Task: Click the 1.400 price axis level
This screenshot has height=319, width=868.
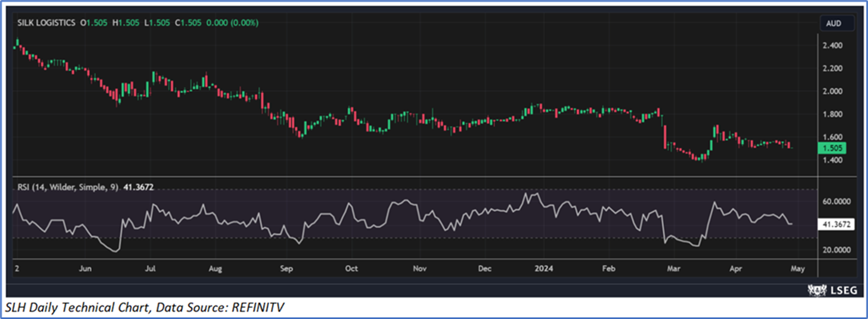Action: 833,160
